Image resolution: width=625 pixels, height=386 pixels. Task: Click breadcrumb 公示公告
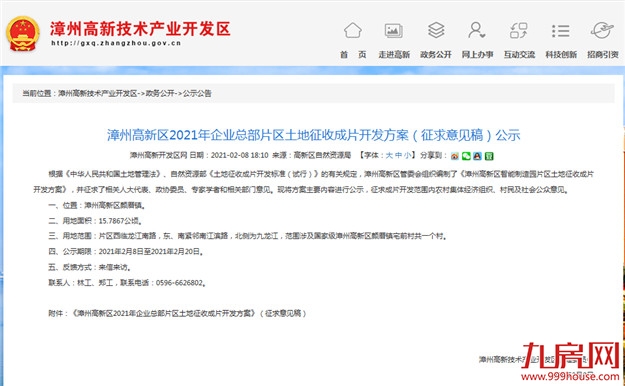pyautogui.click(x=197, y=93)
